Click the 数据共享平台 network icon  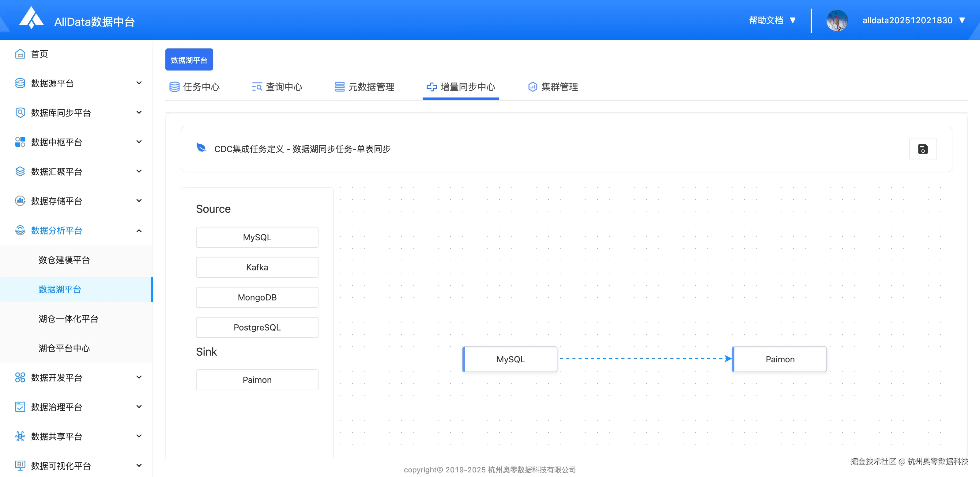pyautogui.click(x=20, y=436)
